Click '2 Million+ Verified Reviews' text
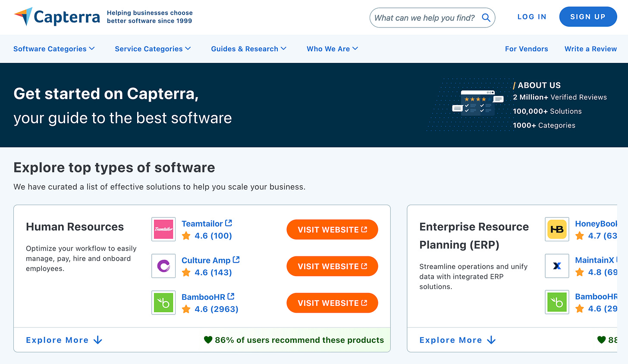628x364 pixels. (560, 97)
